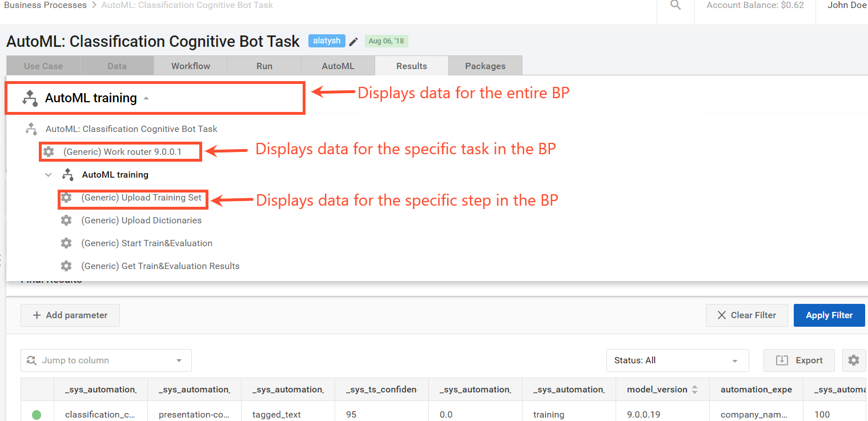Click the classification_c... cell
The height and width of the screenshot is (421, 868).
101,415
